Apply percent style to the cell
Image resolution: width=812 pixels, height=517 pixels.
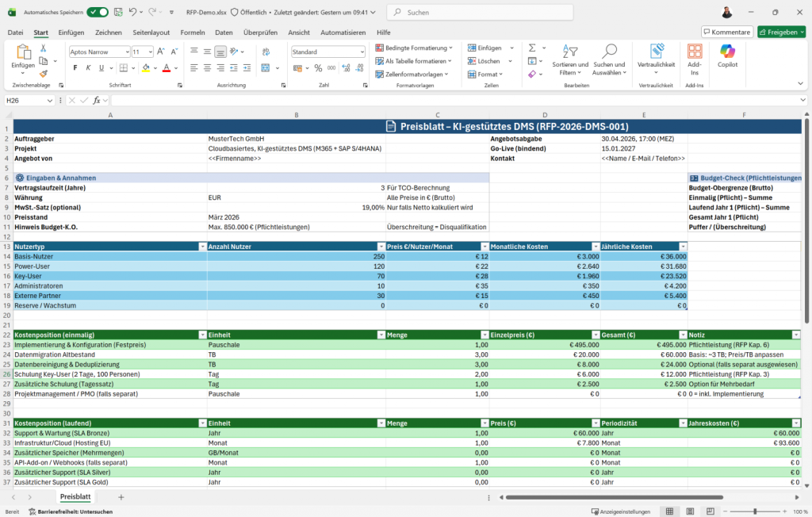click(319, 68)
